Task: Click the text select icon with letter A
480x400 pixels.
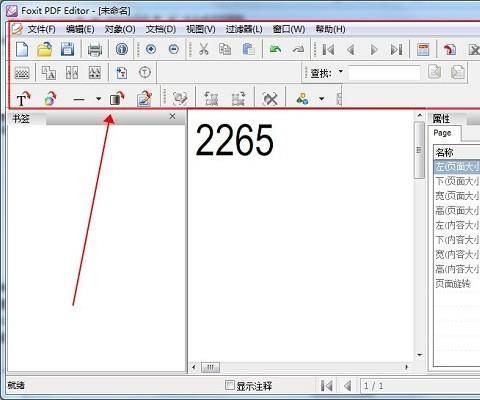Action: [49, 72]
